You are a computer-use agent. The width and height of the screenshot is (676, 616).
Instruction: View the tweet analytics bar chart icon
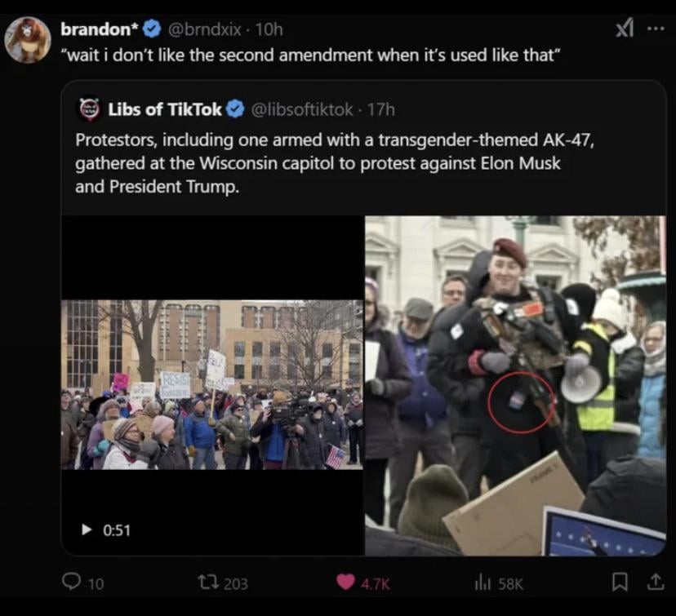(x=483, y=583)
